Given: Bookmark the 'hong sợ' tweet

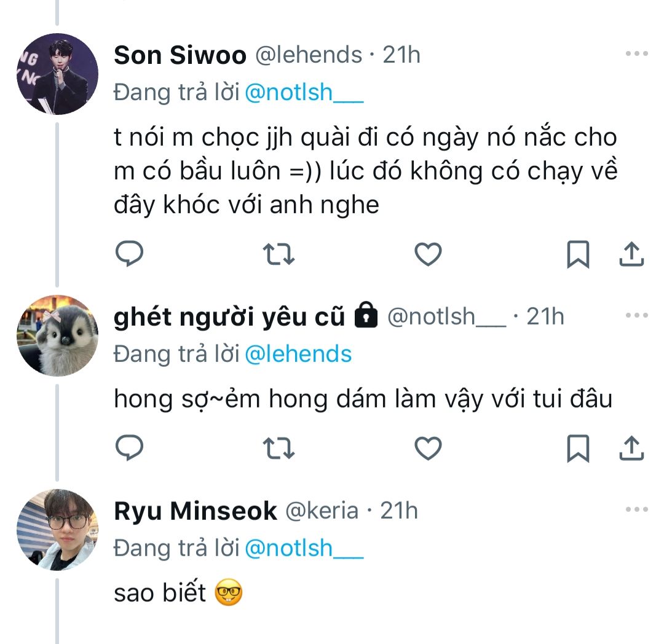Looking at the screenshot, I should click(x=577, y=448).
